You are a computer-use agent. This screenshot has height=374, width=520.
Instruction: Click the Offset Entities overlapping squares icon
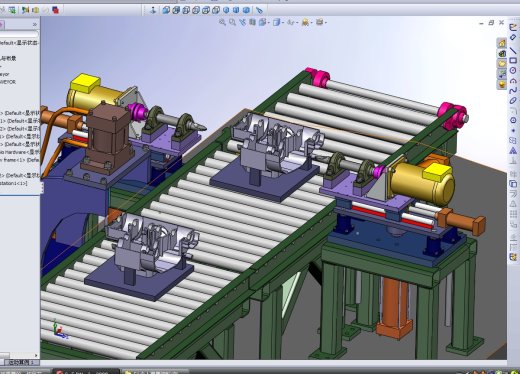point(513,184)
